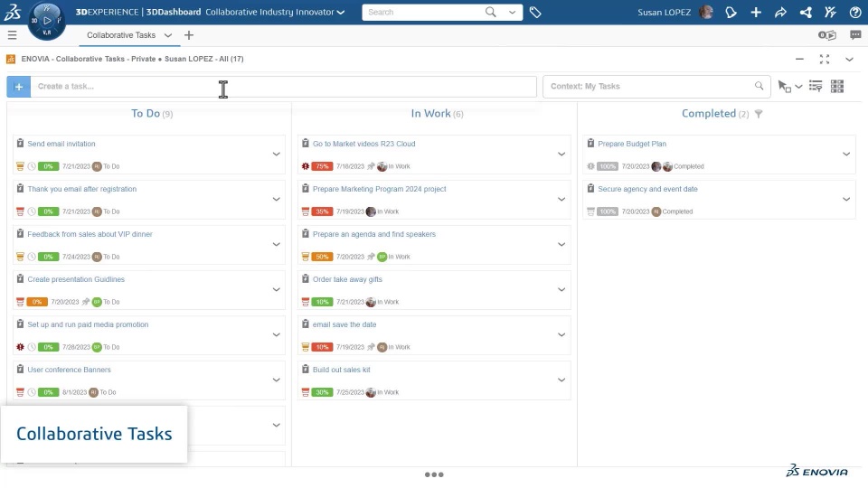The height and width of the screenshot is (488, 868).
Task: Open selection mode dropdown arrow
Action: [798, 87]
